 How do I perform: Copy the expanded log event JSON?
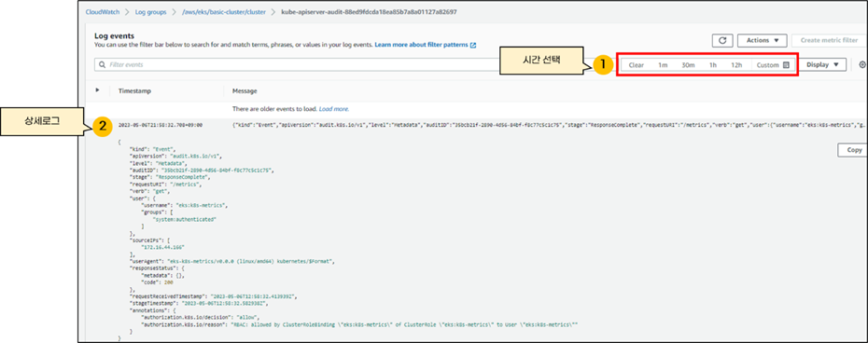click(854, 150)
